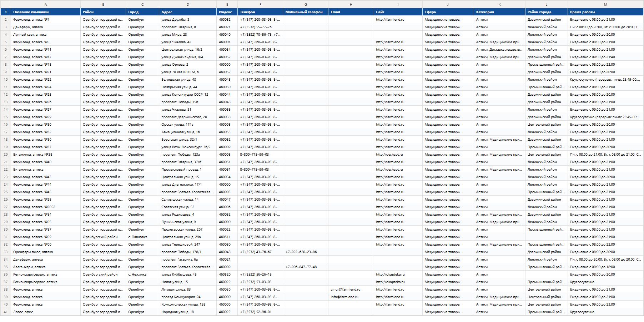Select phone cell '+7 (3532) 43-76-67'
The height and width of the screenshot is (322, 644).
click(x=260, y=252)
